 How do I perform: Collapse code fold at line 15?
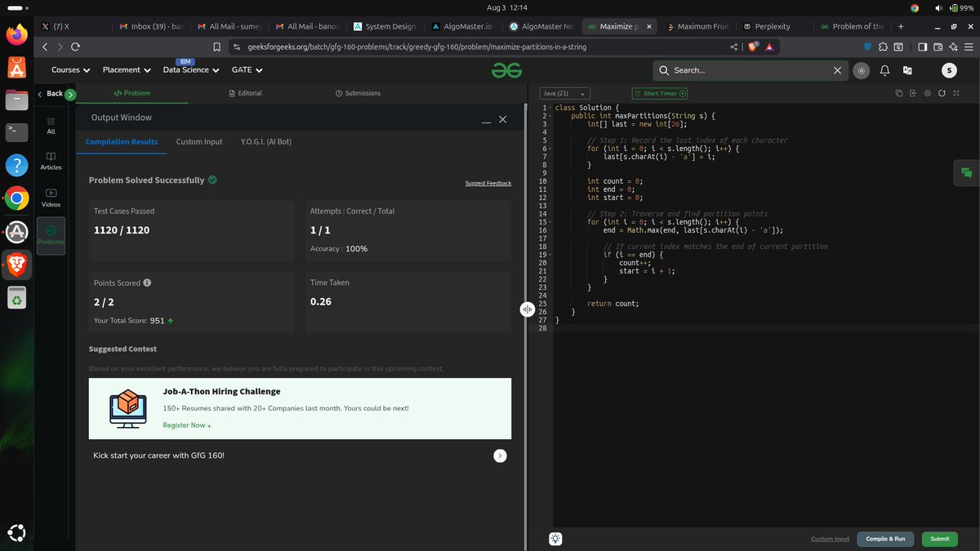551,222
